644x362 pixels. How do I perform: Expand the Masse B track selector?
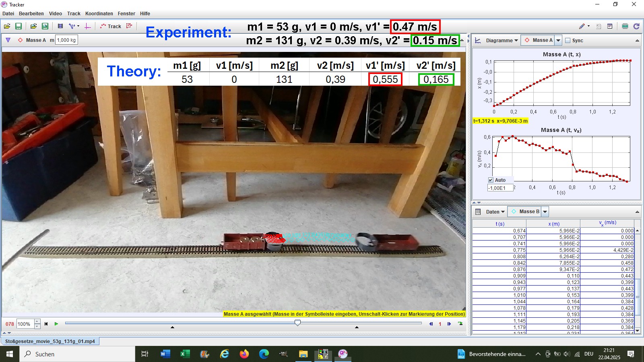tap(545, 212)
